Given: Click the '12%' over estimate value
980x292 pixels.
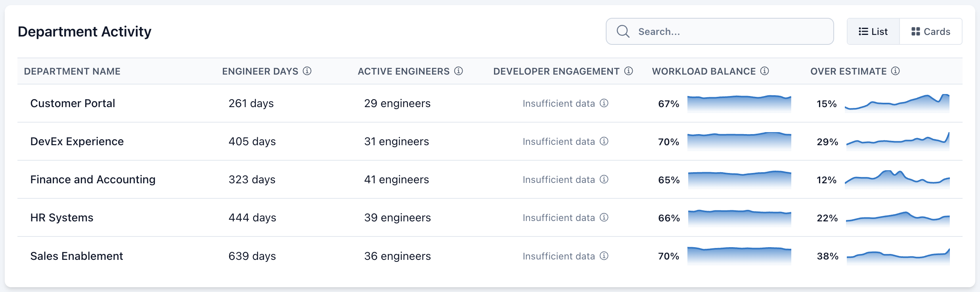Looking at the screenshot, I should point(827,180).
